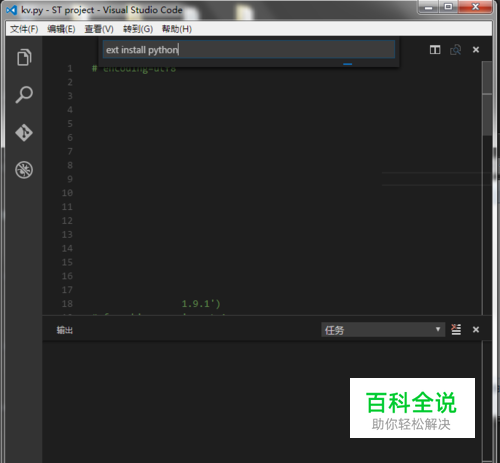Click line number 1 in the gutter
This screenshot has height=463, width=500.
[x=70, y=69]
